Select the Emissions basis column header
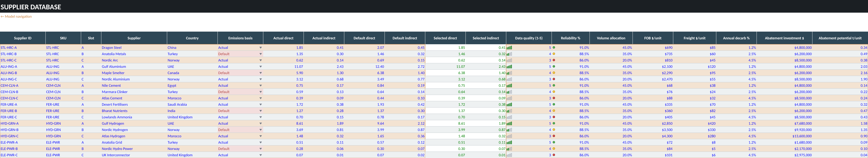This screenshot has height=158, width=868. [x=240, y=38]
